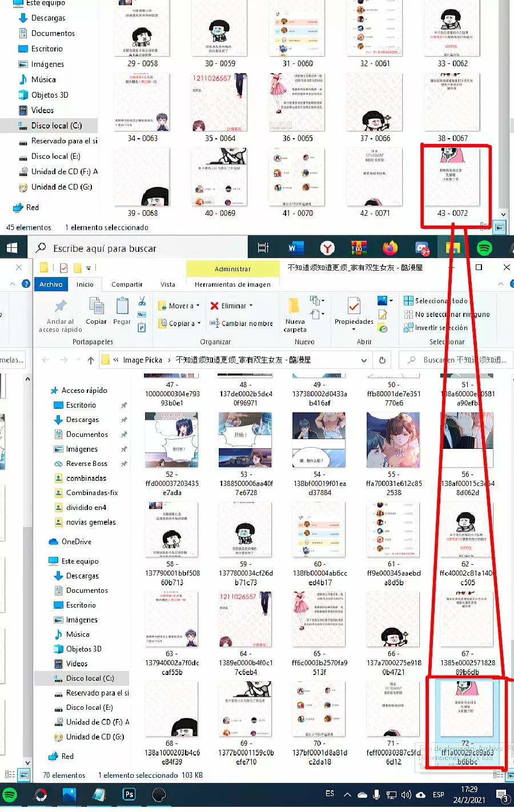Switch to the Compartir ribbon tab
514x812 pixels.
pos(127,284)
